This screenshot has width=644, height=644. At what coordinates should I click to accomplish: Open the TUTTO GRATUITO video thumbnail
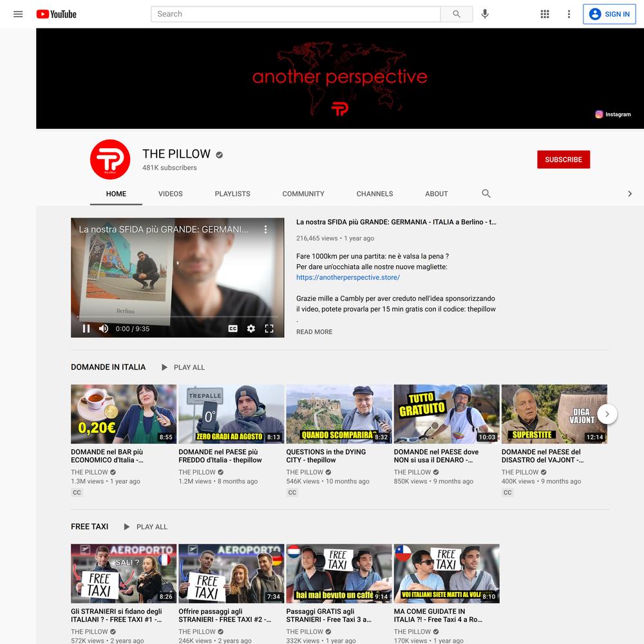tap(446, 414)
